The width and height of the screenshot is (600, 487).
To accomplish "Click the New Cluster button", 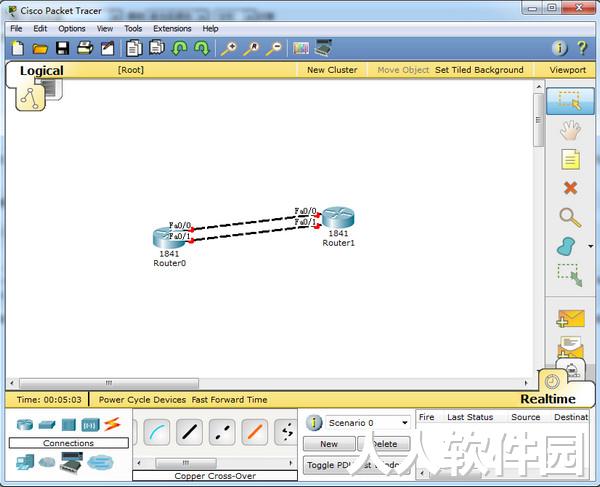I will [x=332, y=70].
